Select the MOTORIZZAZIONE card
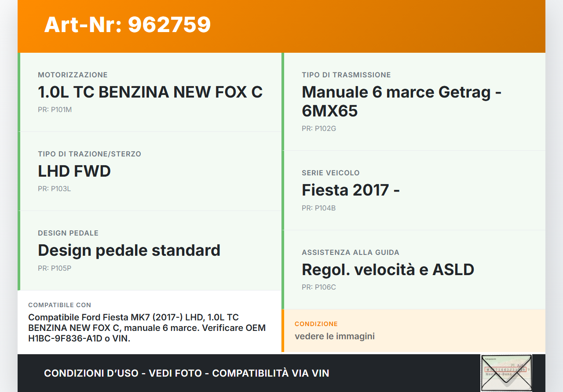This screenshot has height=392, width=563. click(150, 92)
